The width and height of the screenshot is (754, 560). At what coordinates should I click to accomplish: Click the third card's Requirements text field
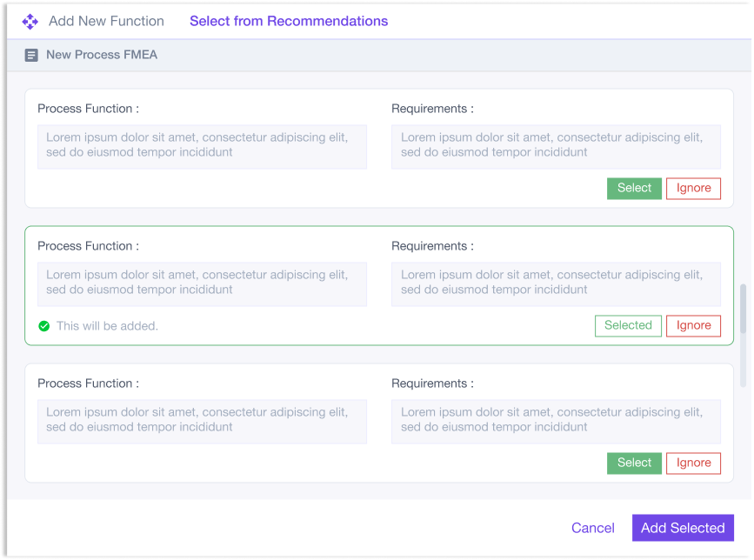(x=556, y=422)
